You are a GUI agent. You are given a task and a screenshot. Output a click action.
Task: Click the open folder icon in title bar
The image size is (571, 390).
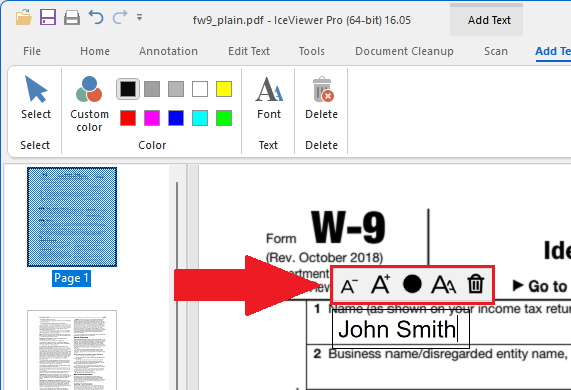(x=24, y=17)
